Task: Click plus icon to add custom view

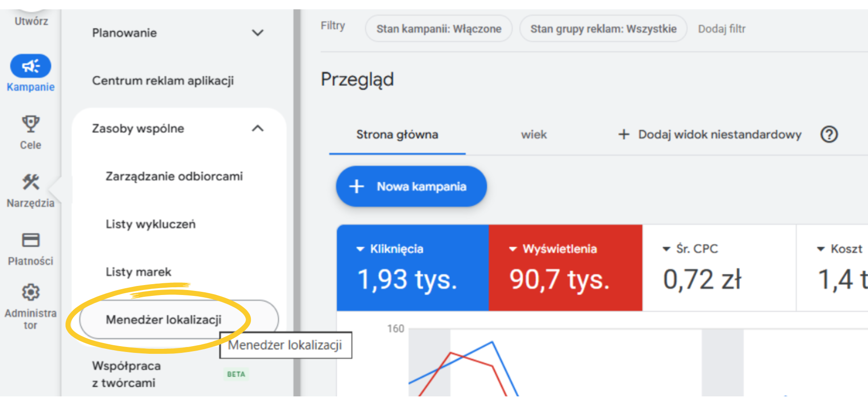Action: click(x=624, y=134)
